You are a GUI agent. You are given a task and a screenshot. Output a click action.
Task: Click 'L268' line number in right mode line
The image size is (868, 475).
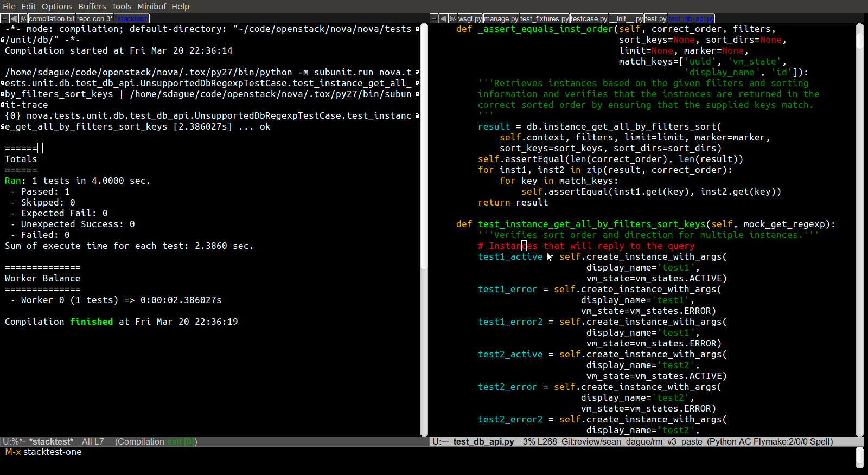[x=547, y=441]
